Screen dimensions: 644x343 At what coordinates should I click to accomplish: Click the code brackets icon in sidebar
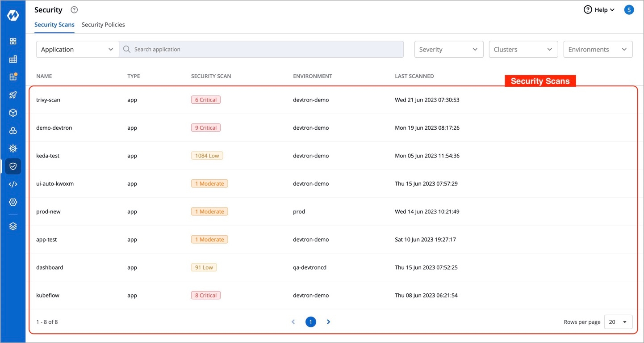tap(13, 184)
